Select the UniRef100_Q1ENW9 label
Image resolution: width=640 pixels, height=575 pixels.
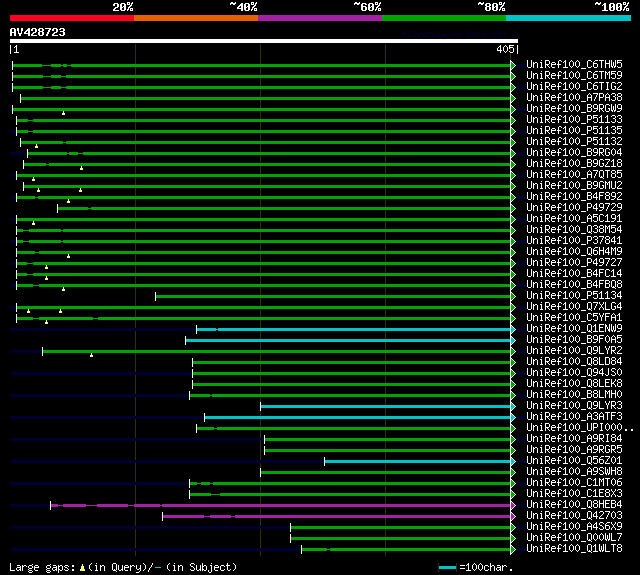[x=574, y=329]
